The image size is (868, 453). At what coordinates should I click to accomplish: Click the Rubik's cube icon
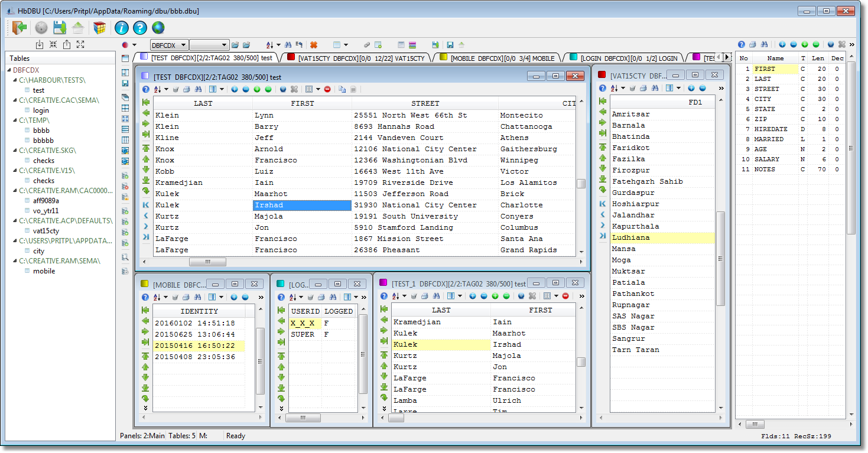(x=99, y=28)
